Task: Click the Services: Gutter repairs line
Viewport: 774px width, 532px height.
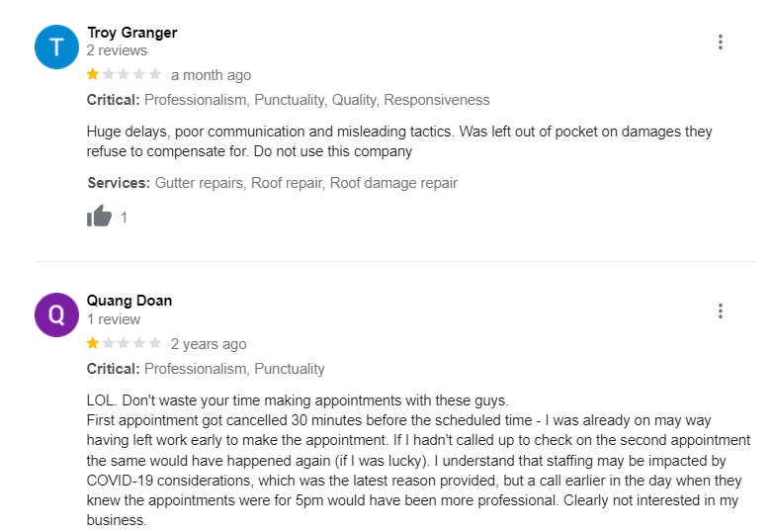Action: point(272,183)
